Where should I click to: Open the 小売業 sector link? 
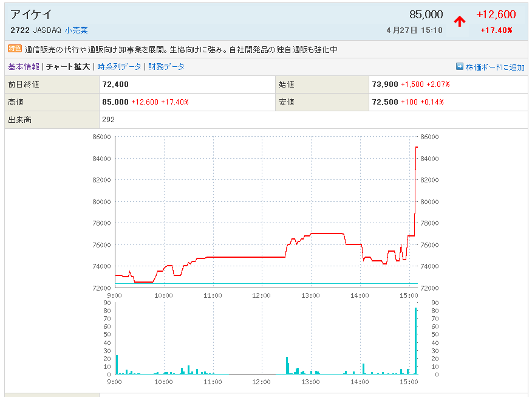(x=76, y=30)
